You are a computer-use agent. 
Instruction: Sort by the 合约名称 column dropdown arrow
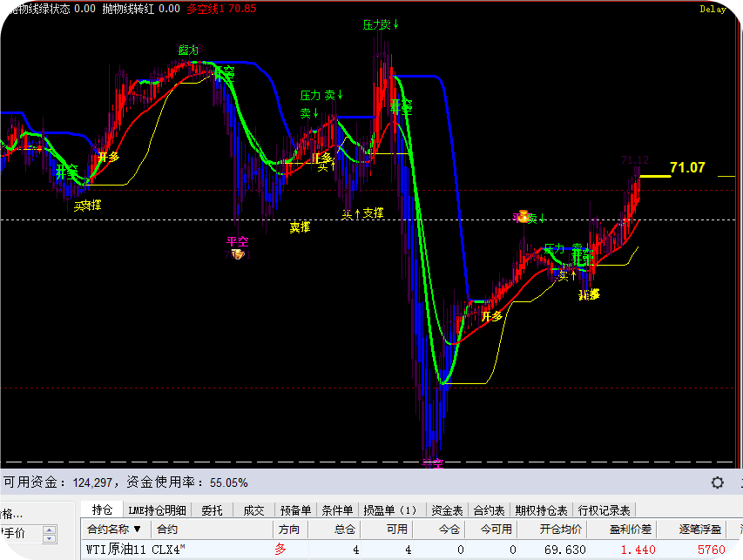pos(138,529)
